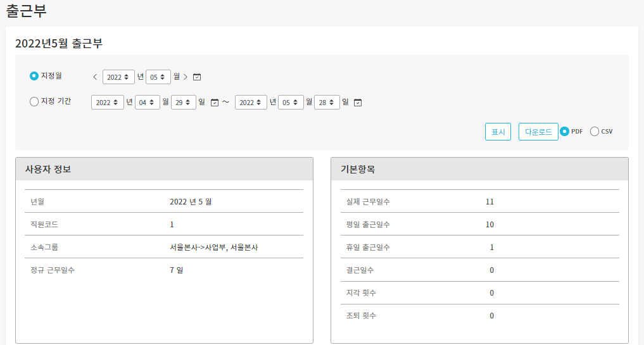Open period start month 04 dropdown
Viewport: 644px width, 345px height.
[147, 103]
